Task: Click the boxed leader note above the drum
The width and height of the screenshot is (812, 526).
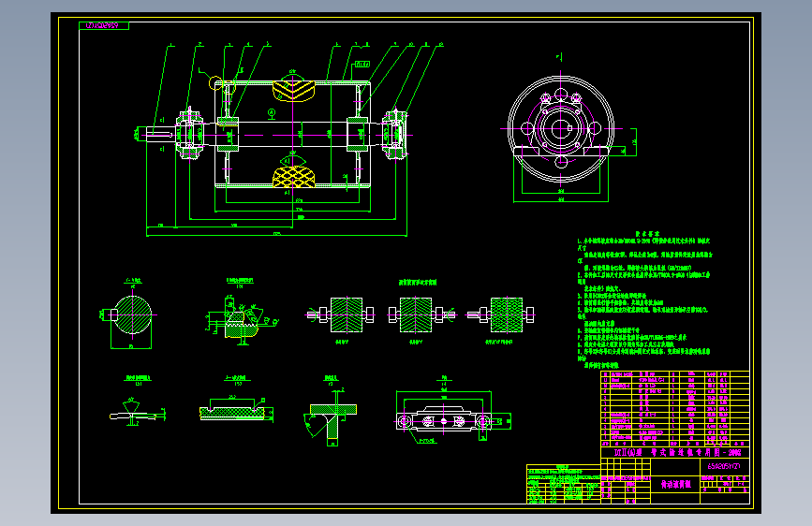Action: [362, 65]
